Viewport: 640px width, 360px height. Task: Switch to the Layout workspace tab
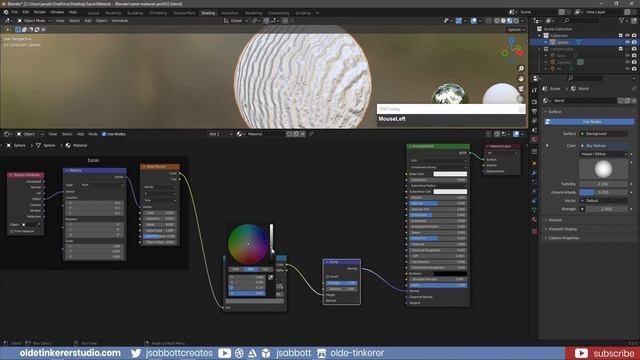93,13
